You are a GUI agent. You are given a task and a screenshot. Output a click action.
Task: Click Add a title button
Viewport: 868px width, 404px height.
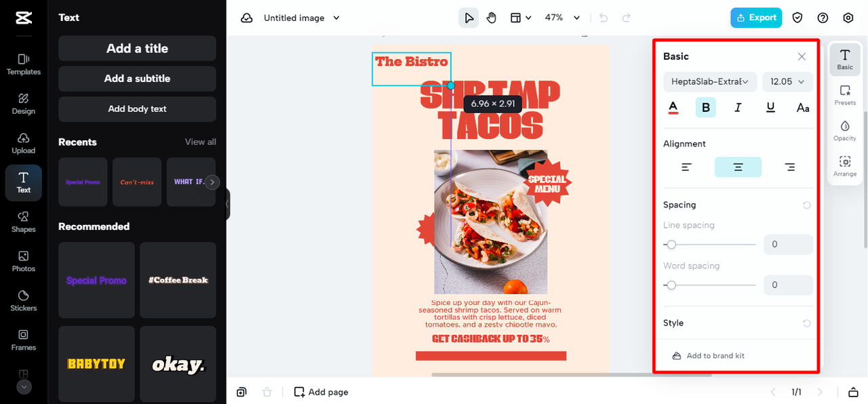[x=137, y=48]
